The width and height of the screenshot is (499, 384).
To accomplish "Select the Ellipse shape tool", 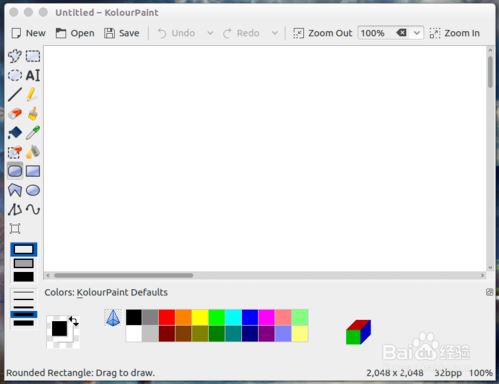I will pos(33,190).
